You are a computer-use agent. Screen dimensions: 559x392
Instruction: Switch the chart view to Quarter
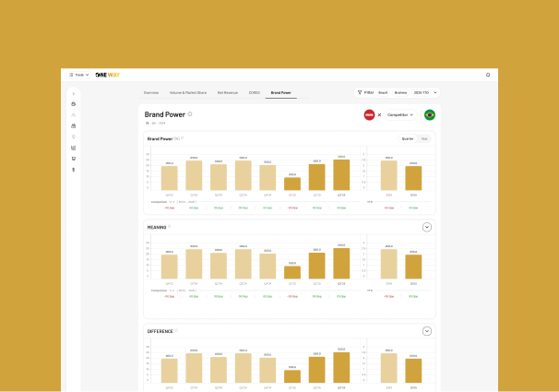pos(408,138)
